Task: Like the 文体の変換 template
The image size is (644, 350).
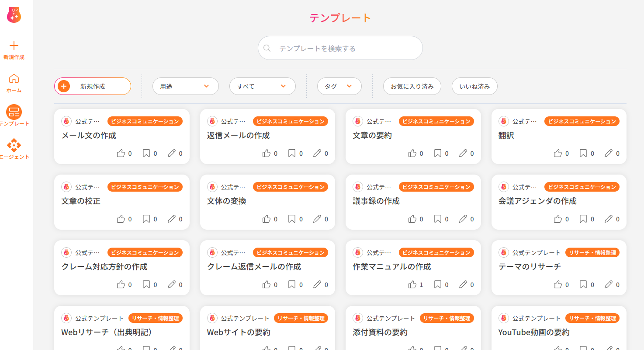Action: tap(267, 219)
